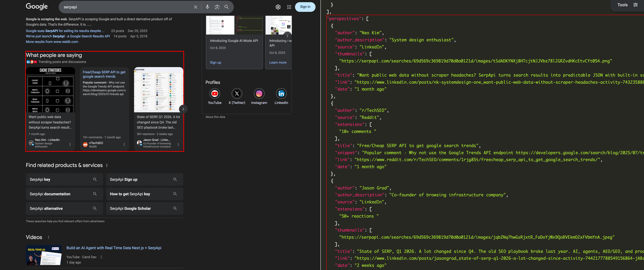Open 'Google sues SerpAPI' Reddit link
The height and width of the screenshot is (270, 644).
click(65, 31)
